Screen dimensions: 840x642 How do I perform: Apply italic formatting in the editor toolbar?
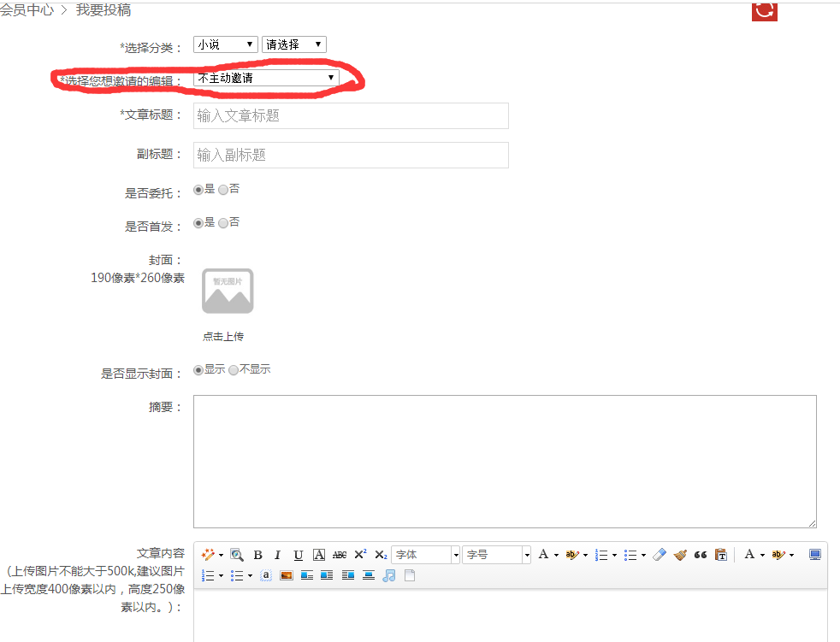click(x=278, y=554)
